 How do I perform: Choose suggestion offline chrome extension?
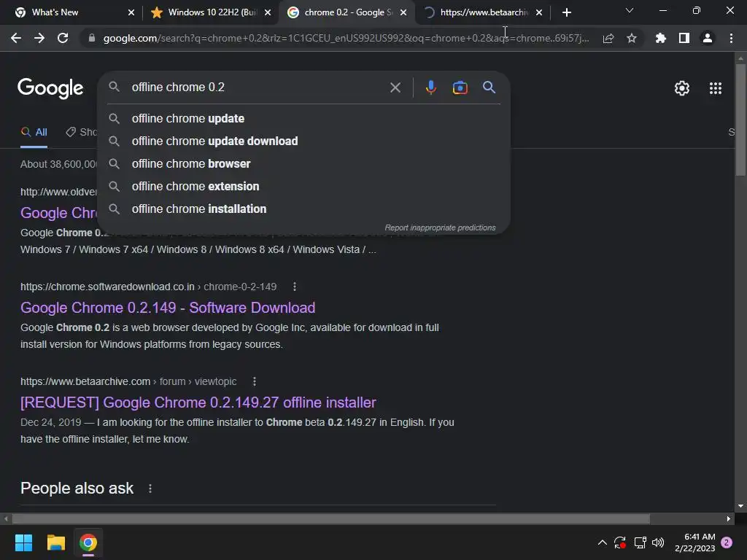(303, 186)
